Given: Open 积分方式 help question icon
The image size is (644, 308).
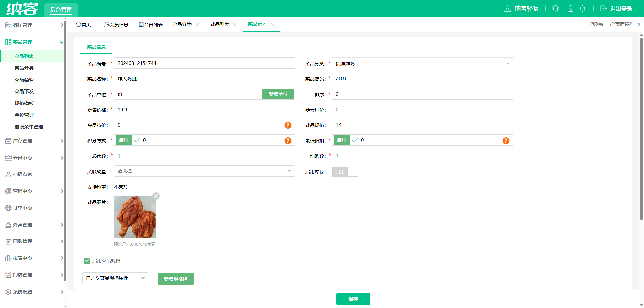Looking at the screenshot, I should [288, 141].
